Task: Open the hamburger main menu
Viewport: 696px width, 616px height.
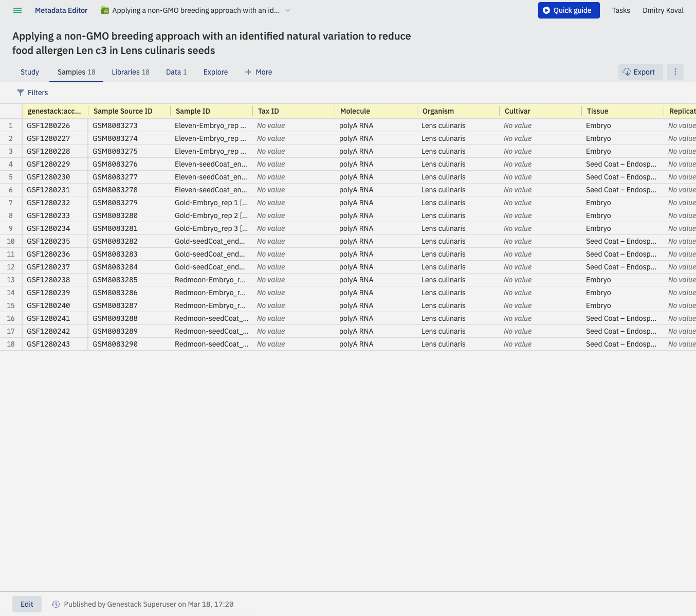Action: tap(17, 10)
